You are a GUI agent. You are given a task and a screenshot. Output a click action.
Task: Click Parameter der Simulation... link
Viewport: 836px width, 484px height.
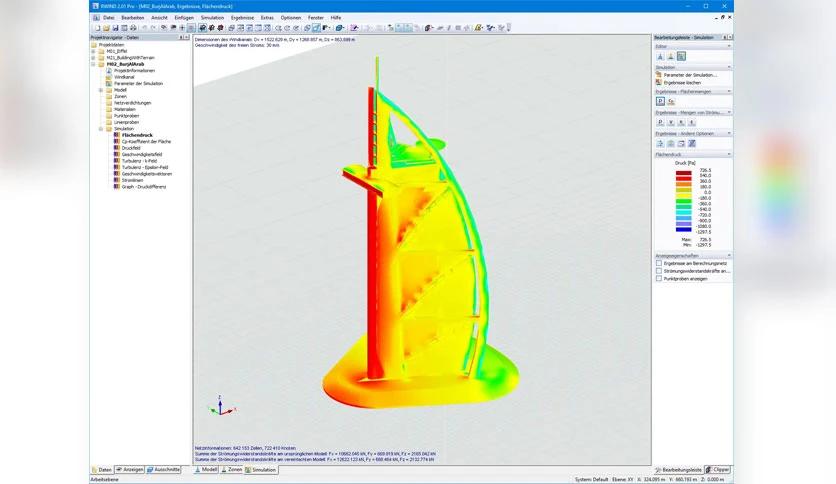[x=690, y=75]
